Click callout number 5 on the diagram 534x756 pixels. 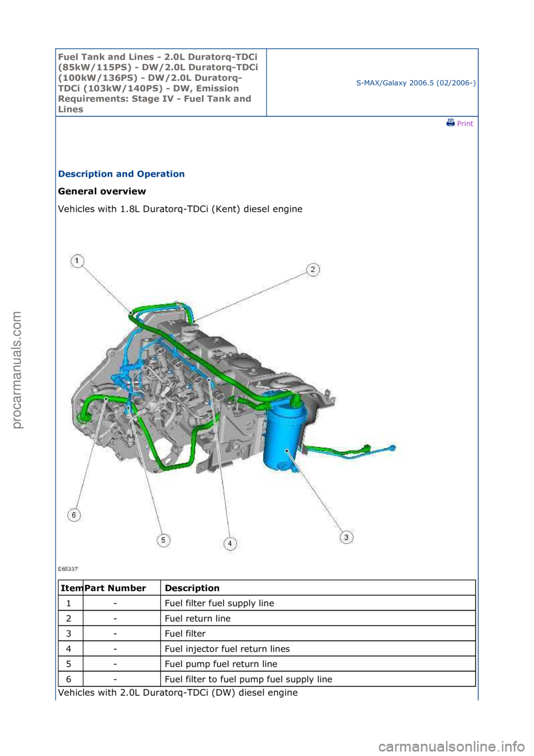[163, 540]
